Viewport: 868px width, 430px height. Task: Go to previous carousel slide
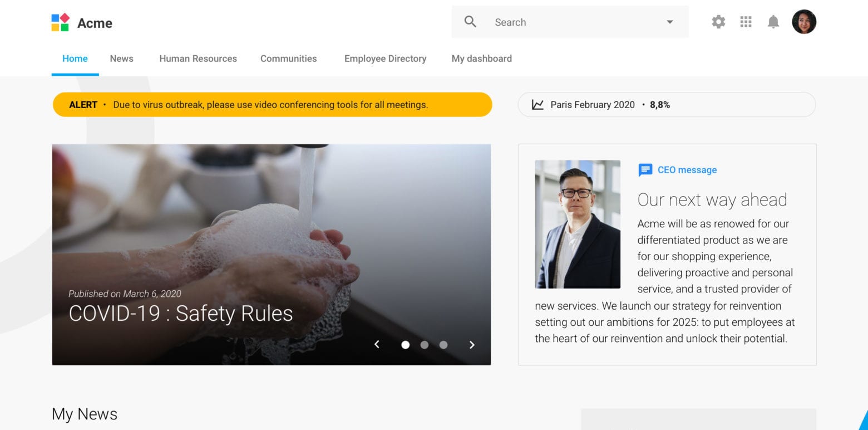click(377, 345)
